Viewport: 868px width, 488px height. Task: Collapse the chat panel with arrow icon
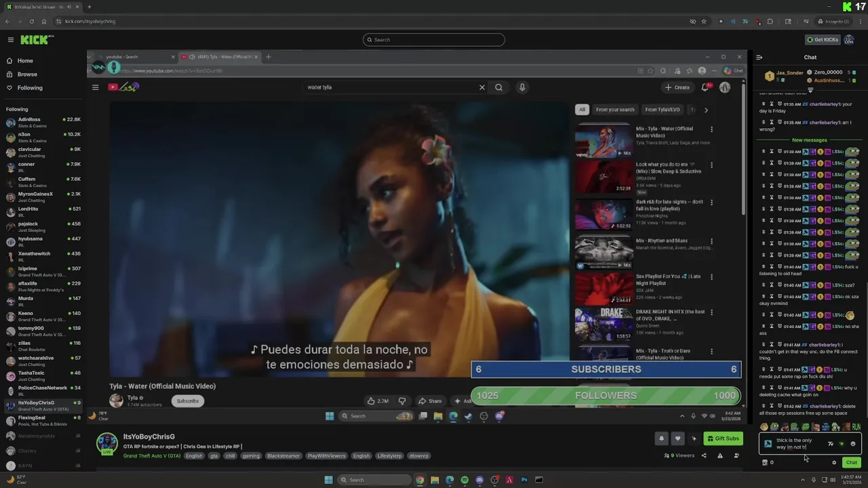759,57
